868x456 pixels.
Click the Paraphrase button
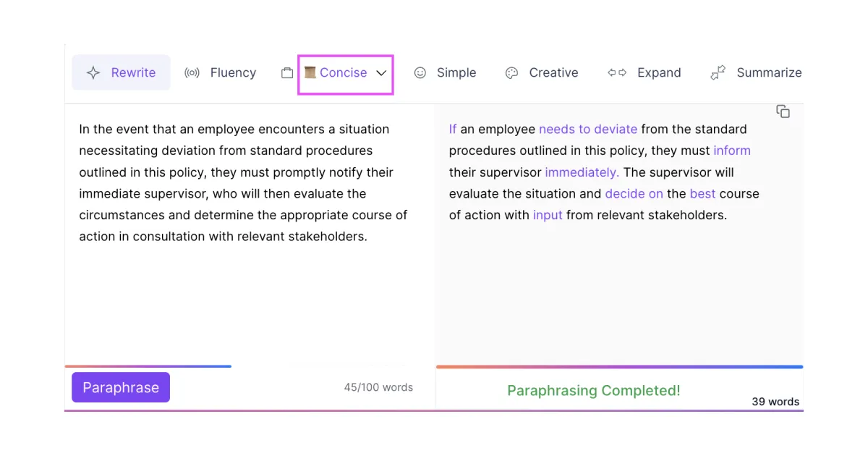coord(121,387)
